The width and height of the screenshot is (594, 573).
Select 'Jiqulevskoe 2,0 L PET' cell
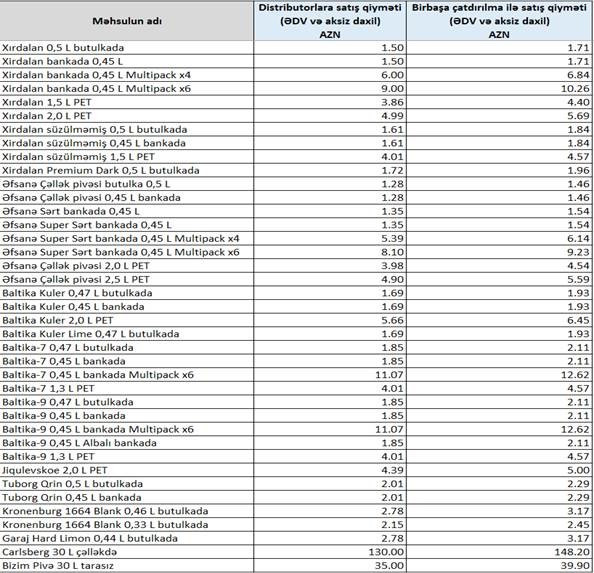127,470
